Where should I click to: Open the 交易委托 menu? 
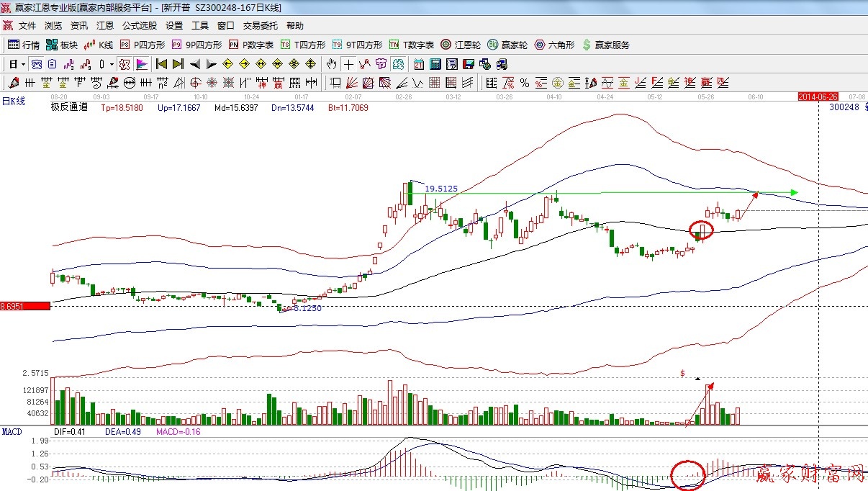(x=260, y=26)
